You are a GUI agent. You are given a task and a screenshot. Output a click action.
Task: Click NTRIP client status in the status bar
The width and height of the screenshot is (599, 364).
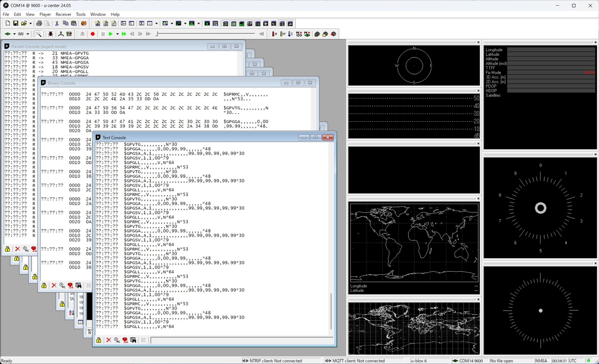(276, 361)
